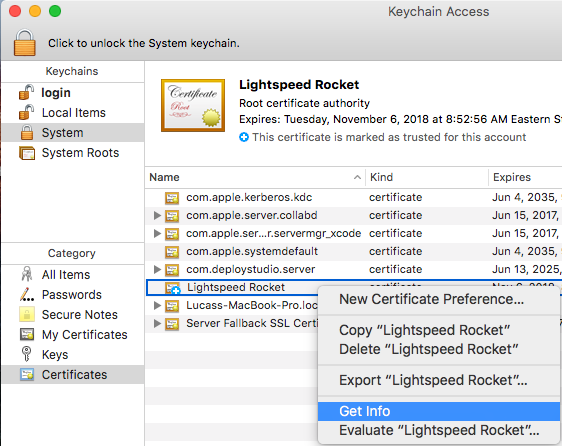The width and height of the screenshot is (562, 446).
Task: Click the Certificates category icon
Action: pos(27,375)
